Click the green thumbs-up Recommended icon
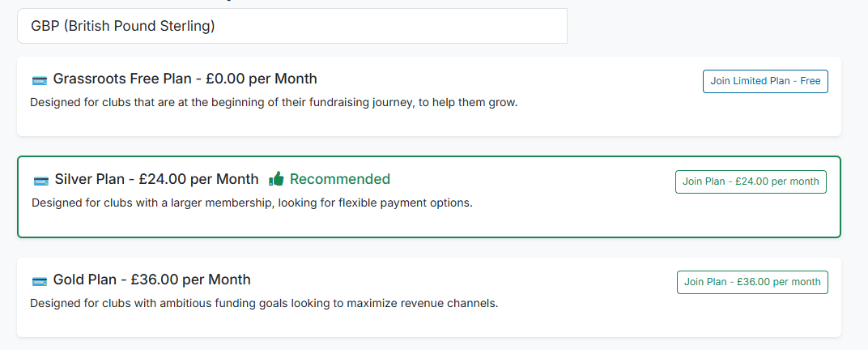 pos(277,179)
